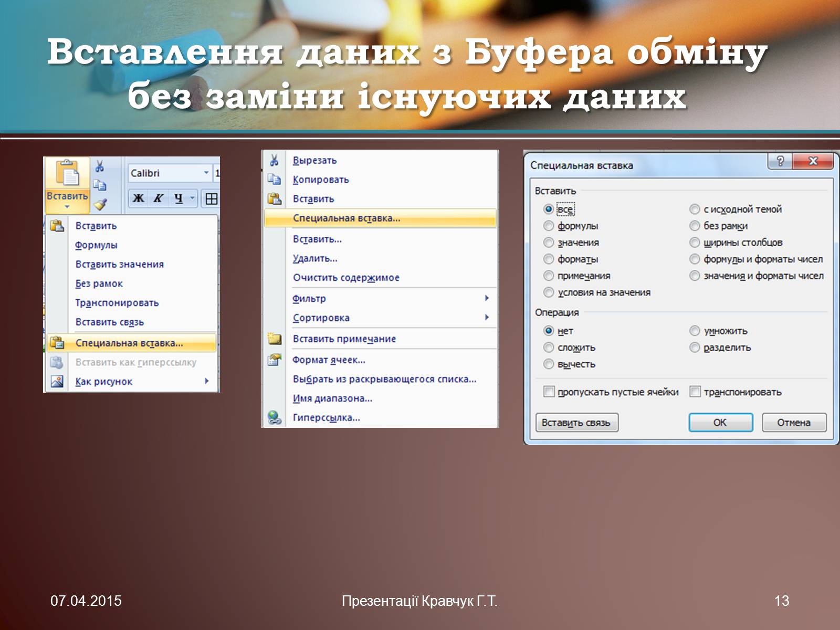
Task: Toggle bold Ж formatting
Action: point(139,198)
